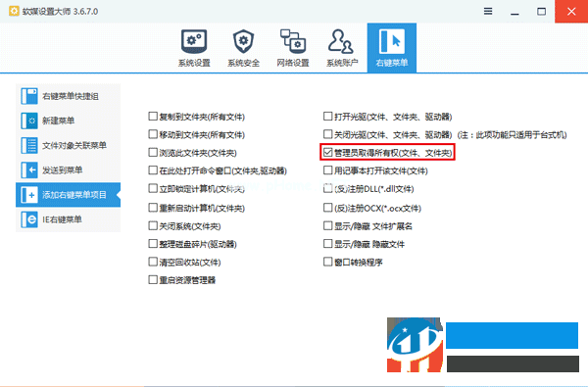Check 用记事本打开该文件 option
The width and height of the screenshot is (588, 387).
pos(327,170)
